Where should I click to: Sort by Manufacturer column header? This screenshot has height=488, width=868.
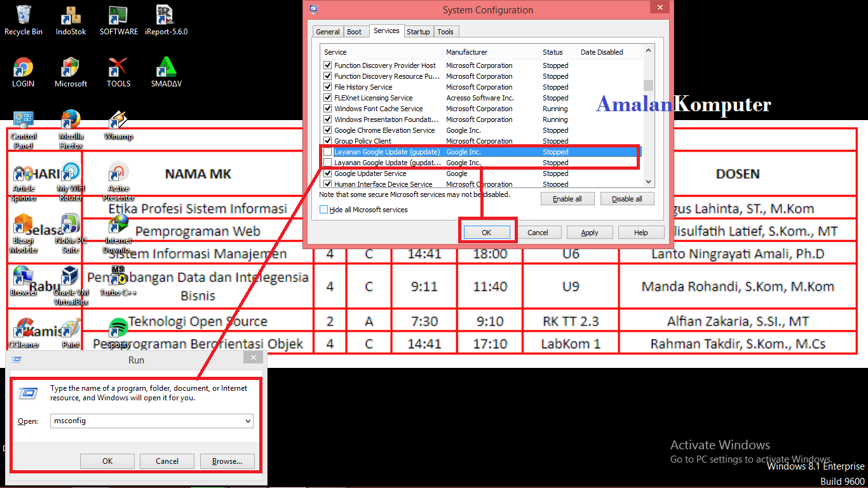coord(491,52)
